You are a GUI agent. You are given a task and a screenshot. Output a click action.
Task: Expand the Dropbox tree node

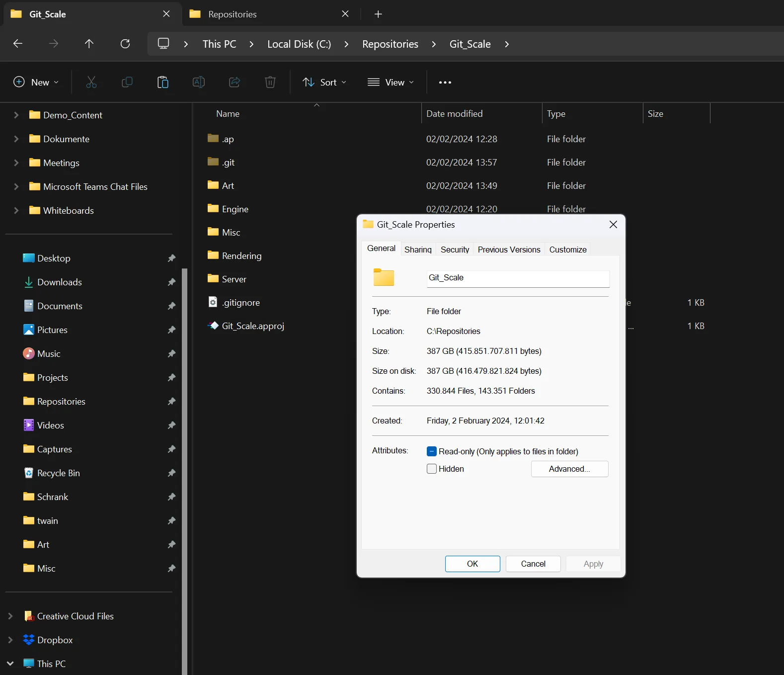click(10, 640)
